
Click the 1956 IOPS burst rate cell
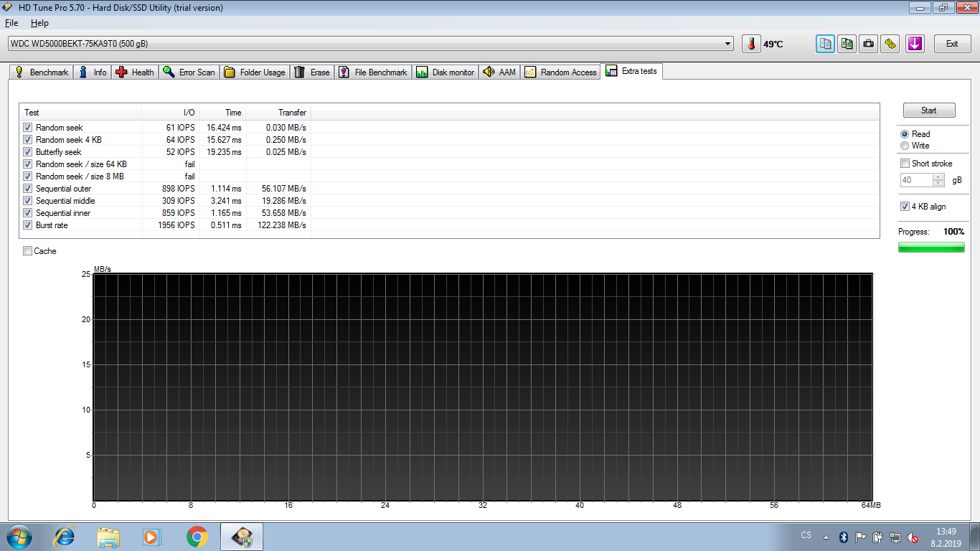click(x=176, y=225)
